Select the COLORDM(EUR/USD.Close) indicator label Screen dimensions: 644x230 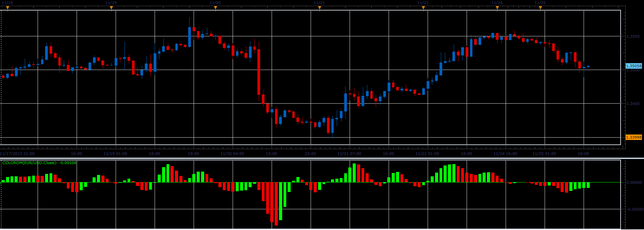39,163
